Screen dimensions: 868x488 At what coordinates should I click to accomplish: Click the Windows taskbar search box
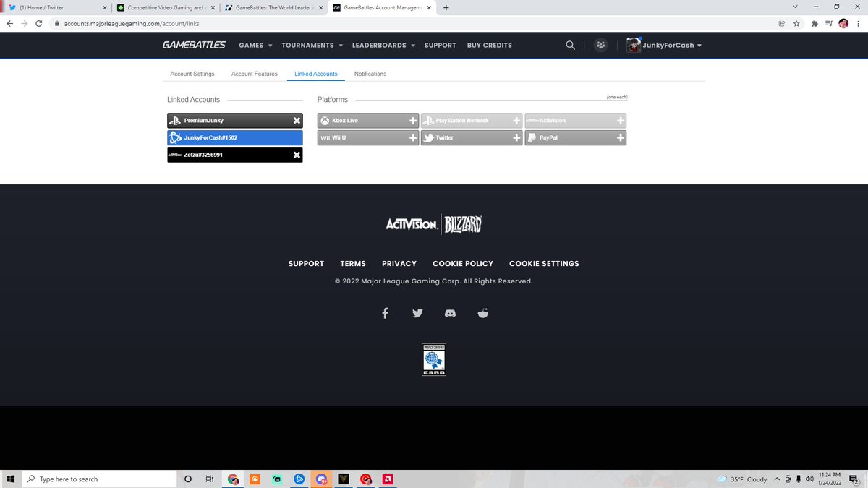pyautogui.click(x=99, y=479)
